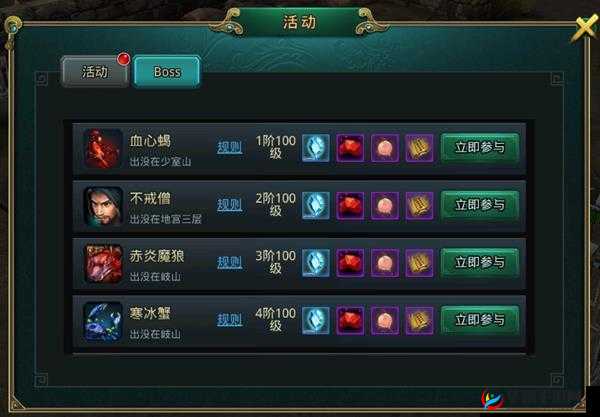This screenshot has width=600, height=417.
Task: Click 立即参与 for 赤炎魔狼
Action: click(480, 262)
